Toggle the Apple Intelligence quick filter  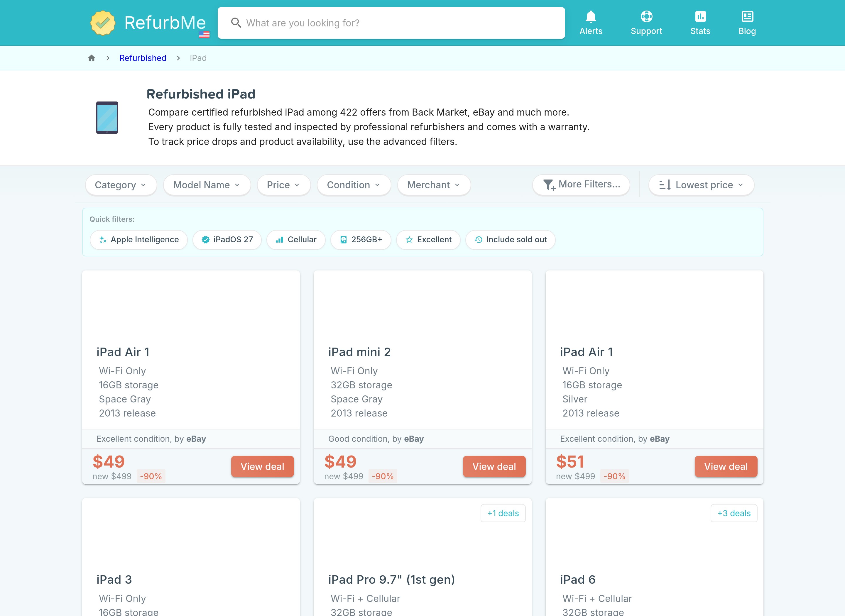[x=139, y=240]
